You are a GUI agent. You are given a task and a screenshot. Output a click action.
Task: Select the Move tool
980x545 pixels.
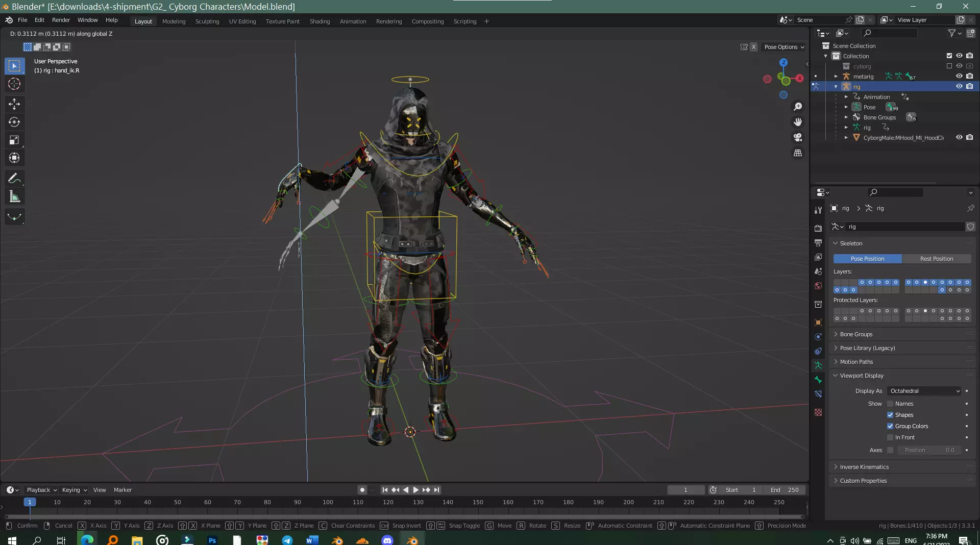pyautogui.click(x=14, y=104)
